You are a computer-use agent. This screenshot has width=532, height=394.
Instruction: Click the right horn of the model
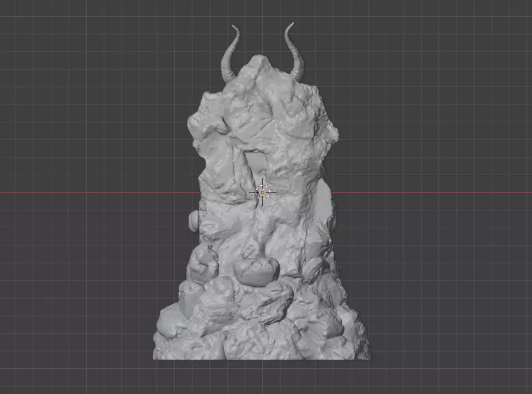pyautogui.click(x=294, y=50)
